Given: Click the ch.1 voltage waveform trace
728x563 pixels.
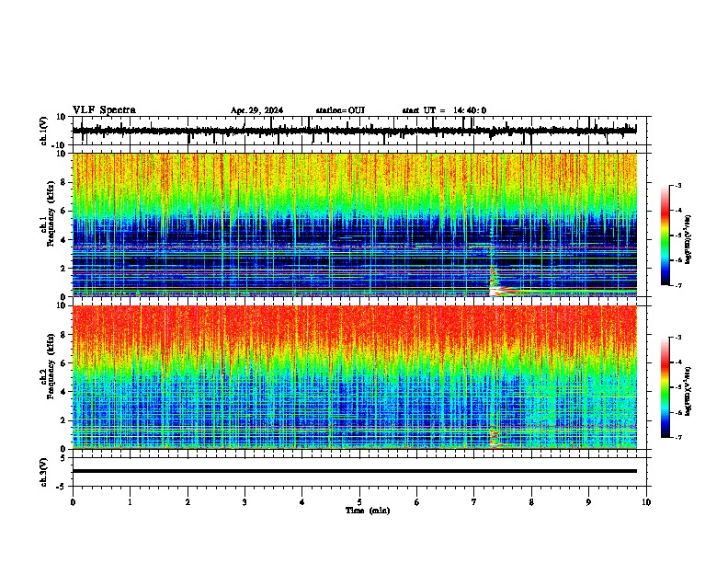Looking at the screenshot, I should pos(354,131).
